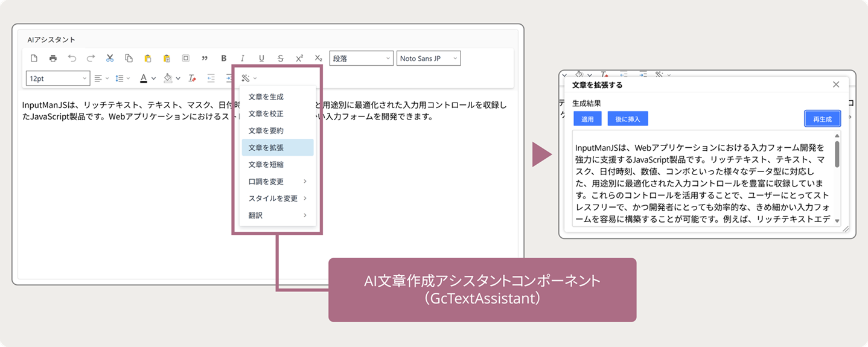The height and width of the screenshot is (347, 868).
Task: Toggle subscript formatting
Action: [318, 59]
